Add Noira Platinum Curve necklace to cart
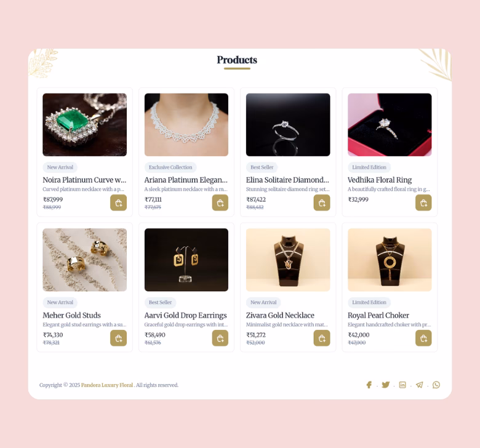 [118, 202]
